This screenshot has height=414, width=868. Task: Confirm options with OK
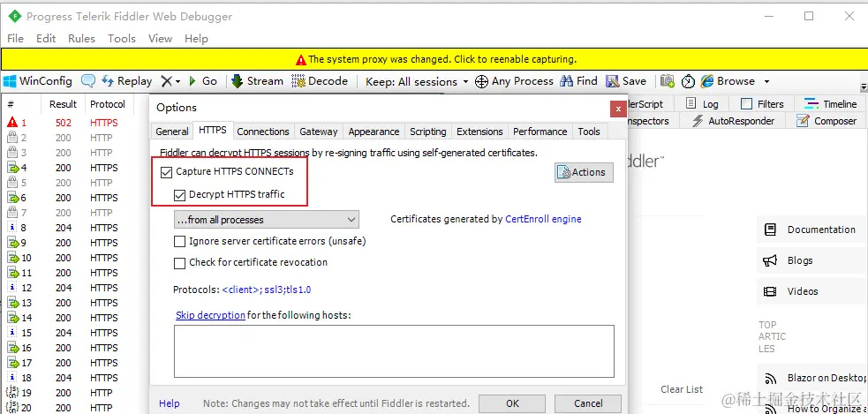click(513, 403)
